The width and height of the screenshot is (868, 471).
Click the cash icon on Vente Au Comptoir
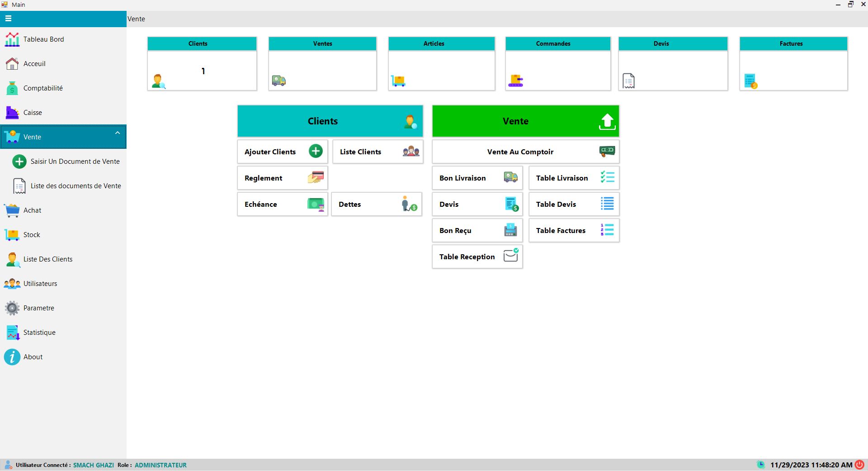607,151
